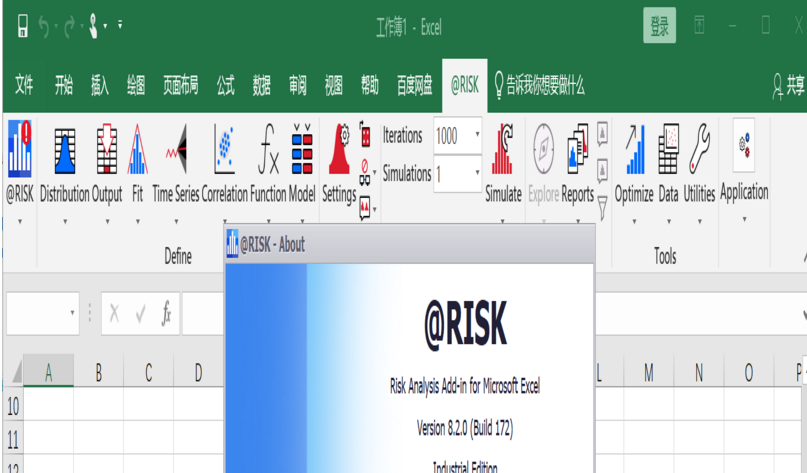This screenshot has height=473, width=807.
Task: Open the Explore compass icon
Action: pyautogui.click(x=543, y=149)
